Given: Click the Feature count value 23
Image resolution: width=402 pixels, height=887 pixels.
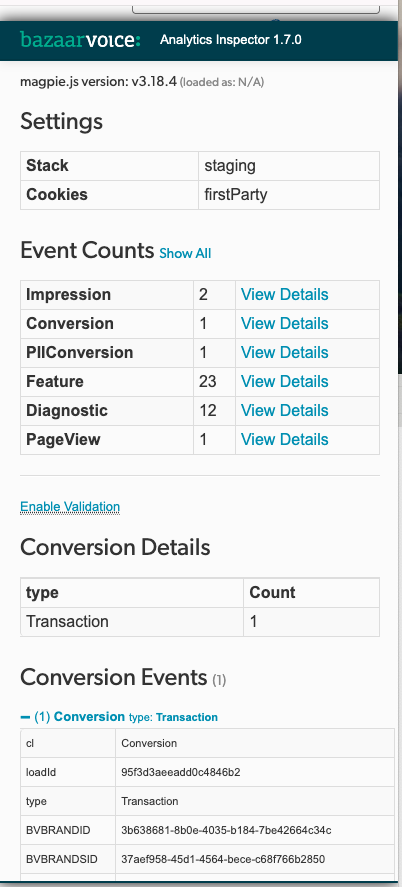Looking at the screenshot, I should (x=208, y=381).
